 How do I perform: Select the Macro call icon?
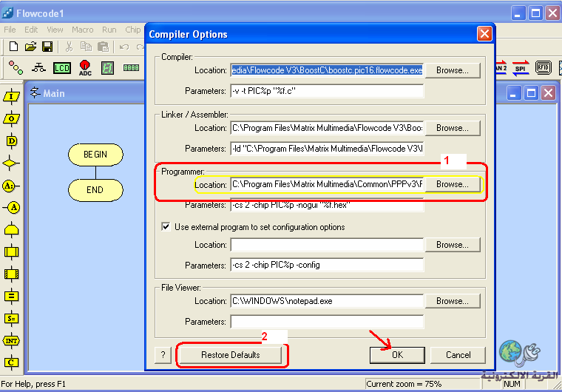click(x=11, y=252)
